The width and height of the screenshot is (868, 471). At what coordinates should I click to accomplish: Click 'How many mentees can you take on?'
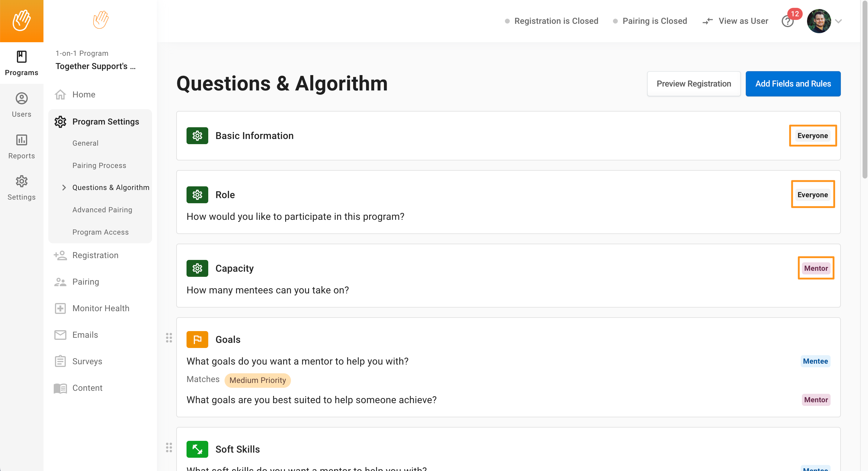267,290
